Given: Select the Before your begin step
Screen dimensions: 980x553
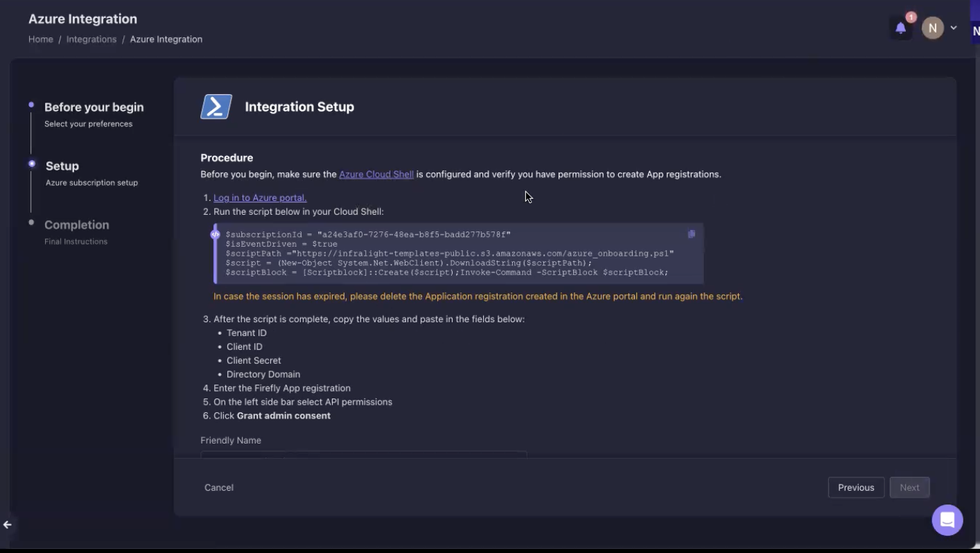Looking at the screenshot, I should 94,107.
